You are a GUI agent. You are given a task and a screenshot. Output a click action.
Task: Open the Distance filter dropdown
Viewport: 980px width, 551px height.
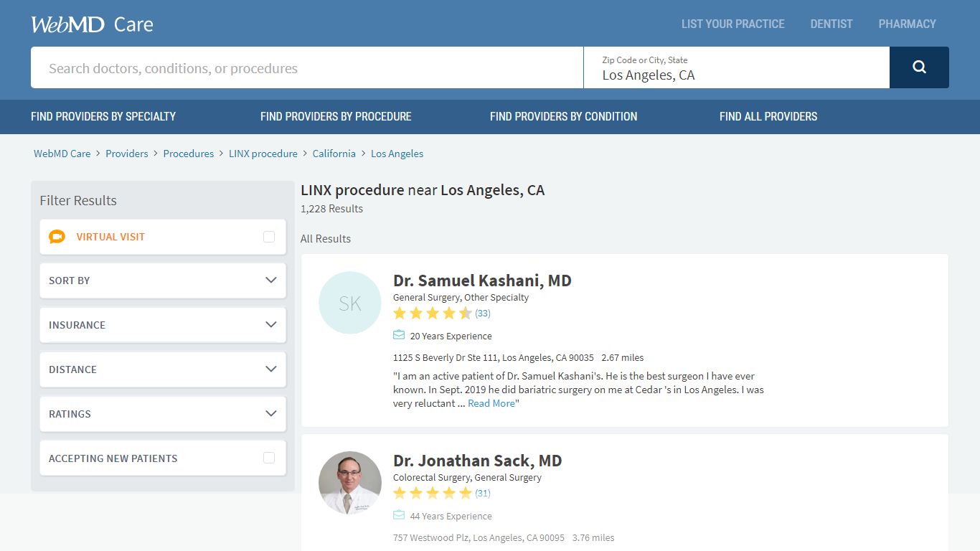pos(163,369)
